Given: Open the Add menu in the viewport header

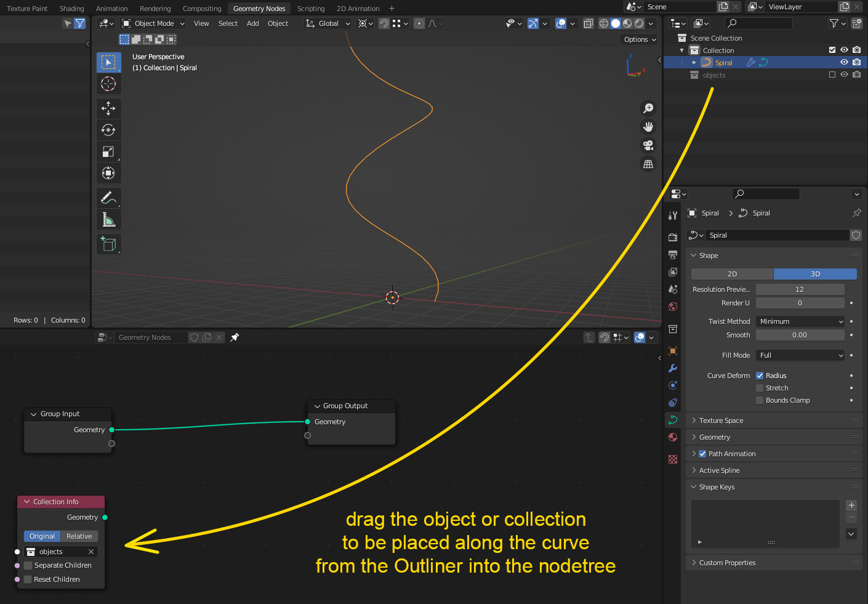Looking at the screenshot, I should click(252, 23).
